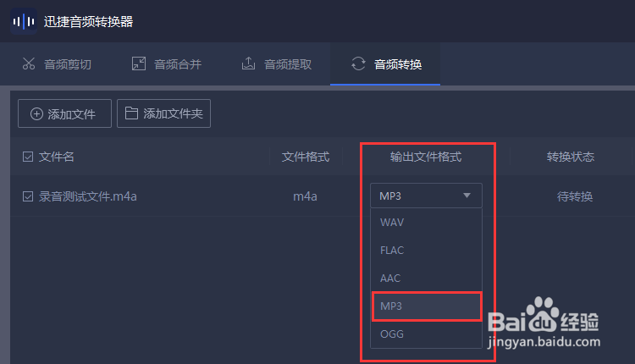This screenshot has height=364, width=635.
Task: Click the audio converter app logo icon
Action: [x=24, y=21]
